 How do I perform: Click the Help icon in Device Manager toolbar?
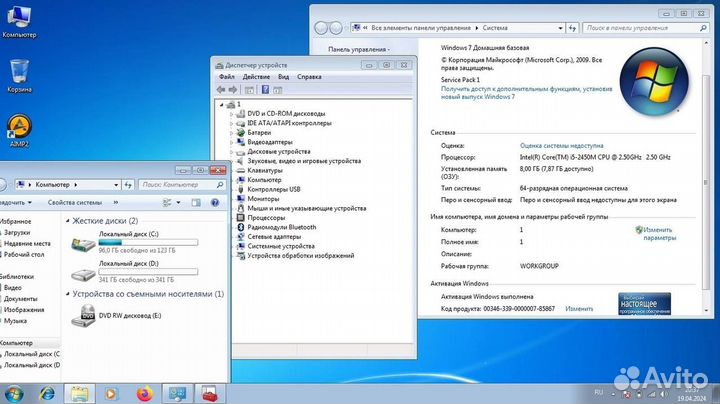click(x=265, y=90)
